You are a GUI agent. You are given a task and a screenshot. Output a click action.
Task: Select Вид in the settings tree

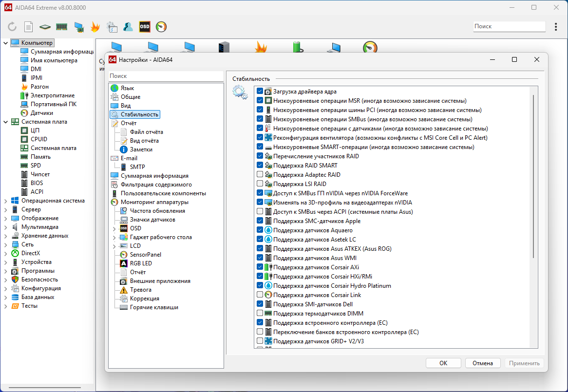[x=125, y=106]
